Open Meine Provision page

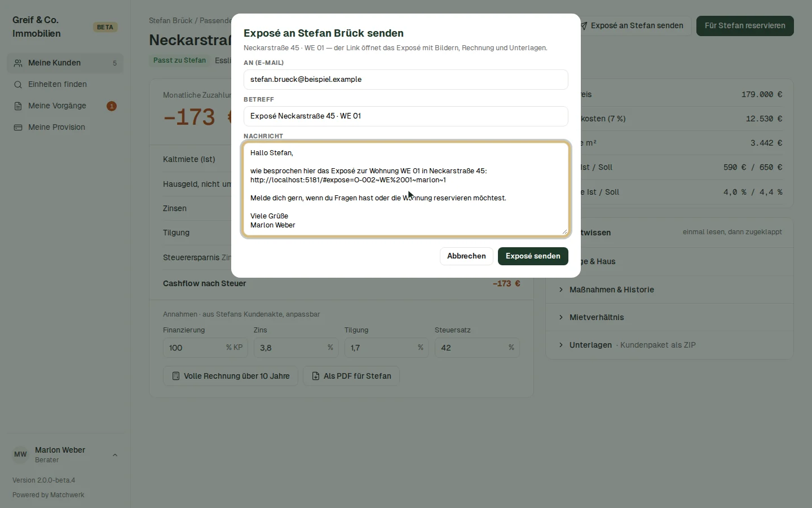[65, 128]
